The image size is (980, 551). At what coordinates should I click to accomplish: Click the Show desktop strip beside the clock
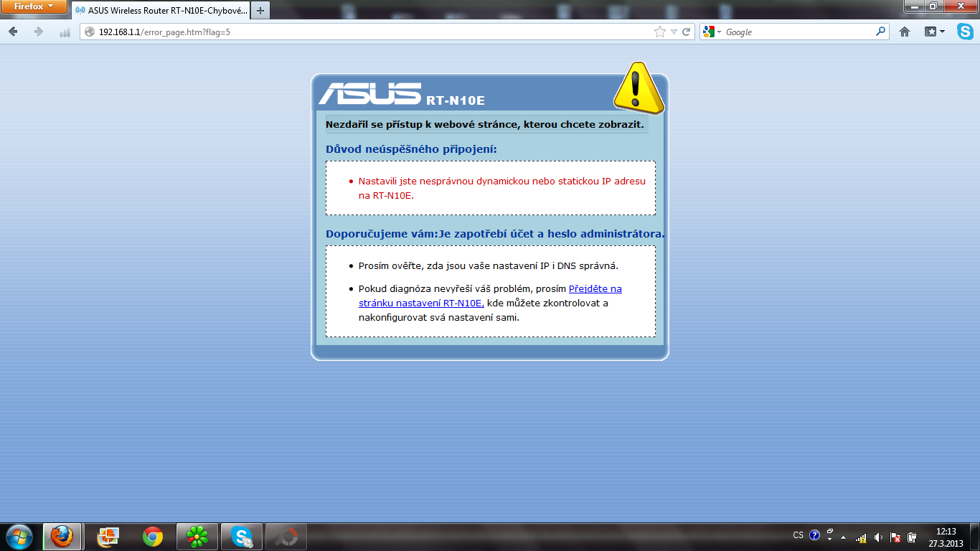tap(975, 537)
